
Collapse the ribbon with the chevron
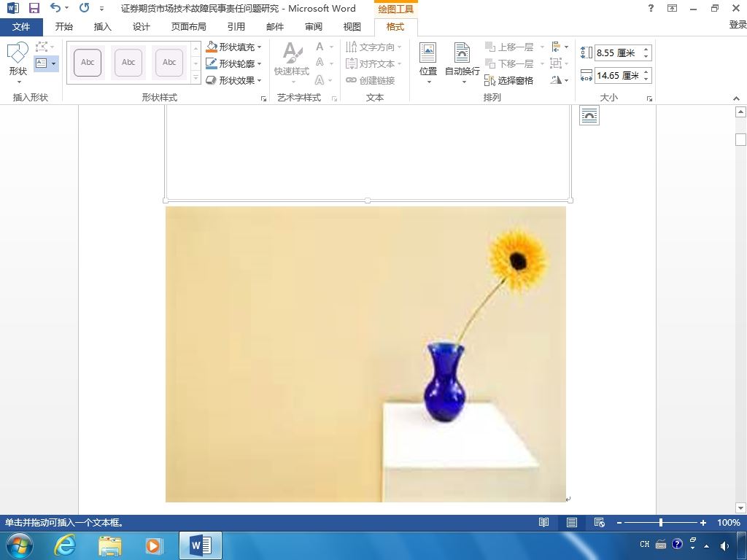[737, 98]
